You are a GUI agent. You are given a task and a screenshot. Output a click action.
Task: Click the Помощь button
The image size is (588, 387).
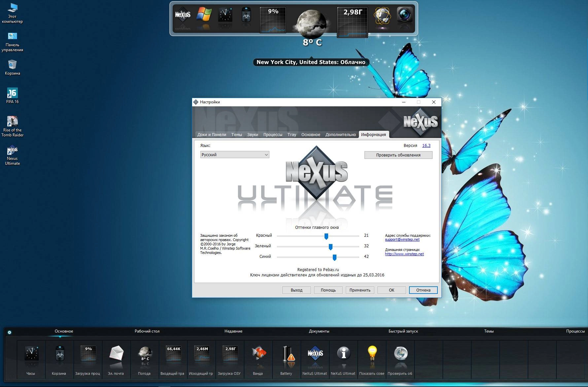click(x=328, y=290)
